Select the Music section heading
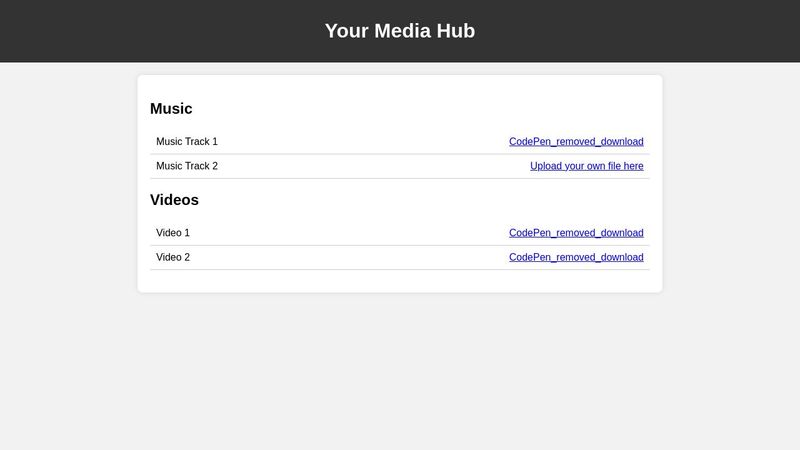The image size is (800, 450). click(171, 109)
